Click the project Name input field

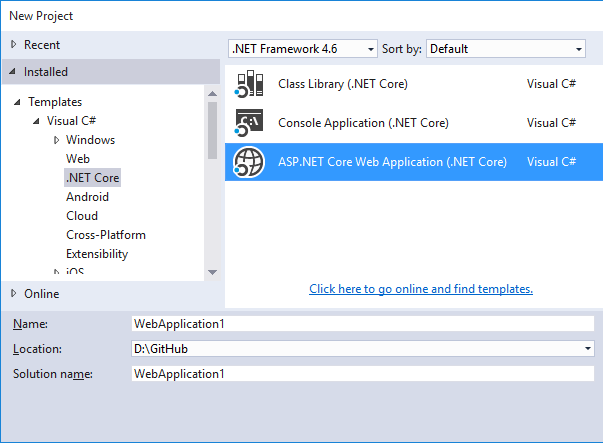(x=363, y=324)
